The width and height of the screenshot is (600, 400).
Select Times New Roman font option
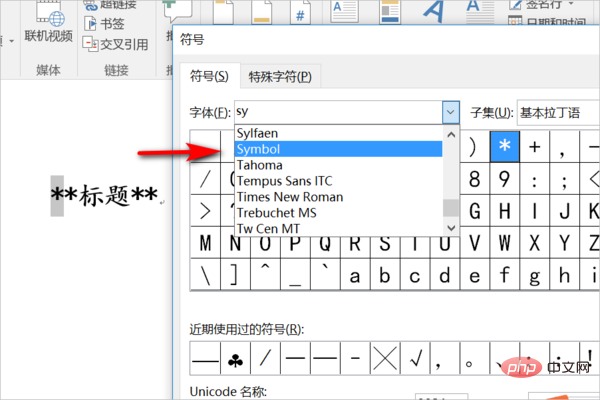[290, 197]
